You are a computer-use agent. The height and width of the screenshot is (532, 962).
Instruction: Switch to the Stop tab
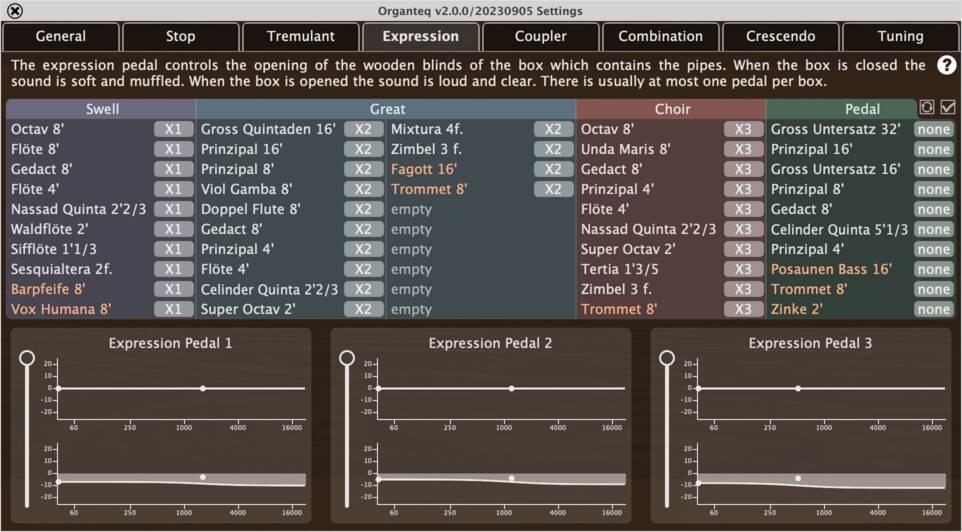coord(180,36)
